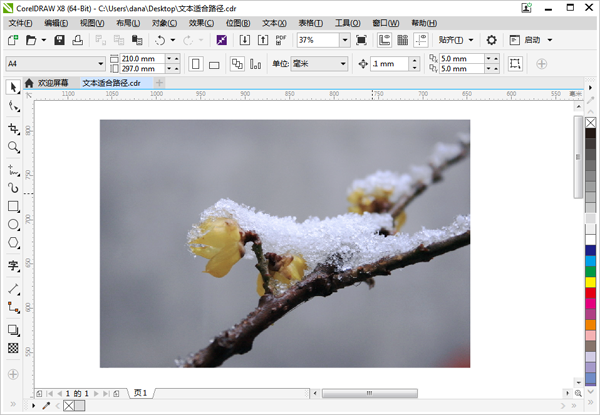Open the units 毫米 dropdown
Viewport: 600px width, 415px height.
(x=343, y=64)
